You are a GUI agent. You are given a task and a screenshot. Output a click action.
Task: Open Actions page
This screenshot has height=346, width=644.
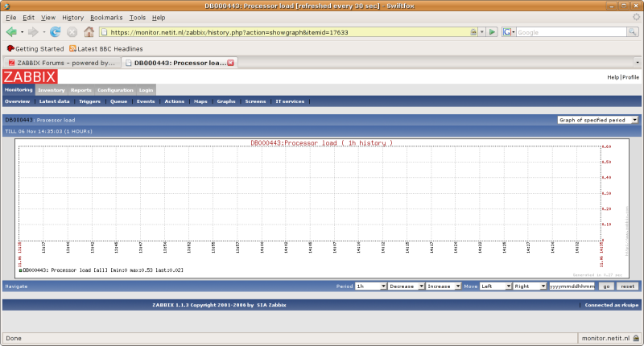(175, 101)
